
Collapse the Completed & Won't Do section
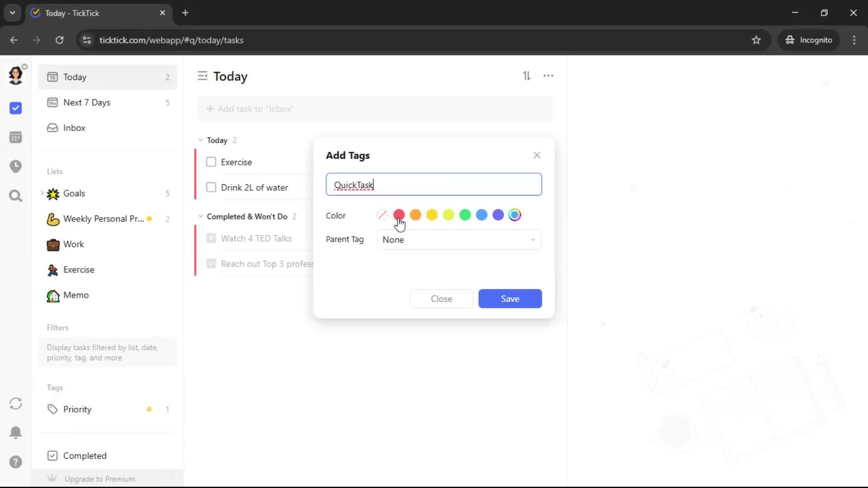(x=201, y=216)
